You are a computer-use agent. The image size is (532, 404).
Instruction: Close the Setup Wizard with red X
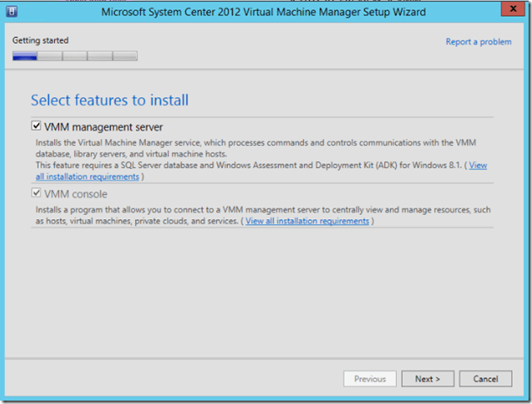coord(508,11)
